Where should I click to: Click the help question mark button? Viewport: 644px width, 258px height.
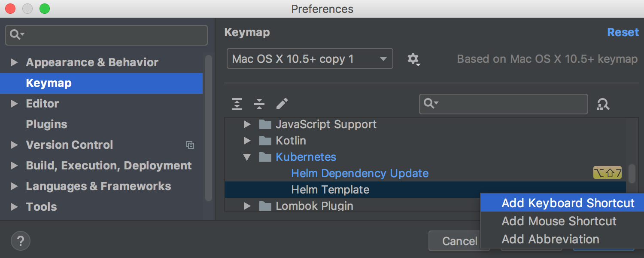(21, 240)
